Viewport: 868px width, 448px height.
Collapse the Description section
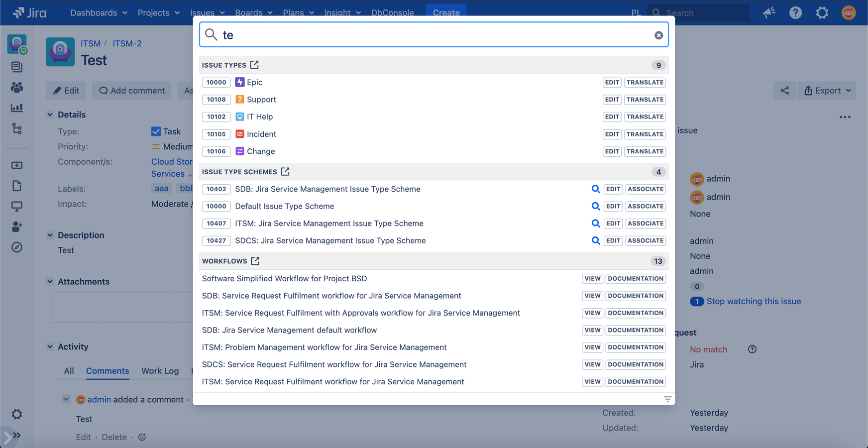point(50,235)
